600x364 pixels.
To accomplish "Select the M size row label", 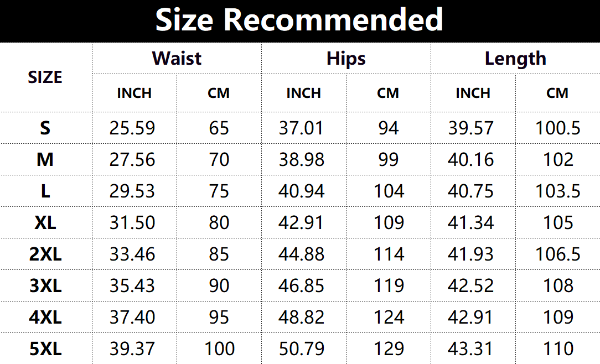I will click(x=45, y=160).
